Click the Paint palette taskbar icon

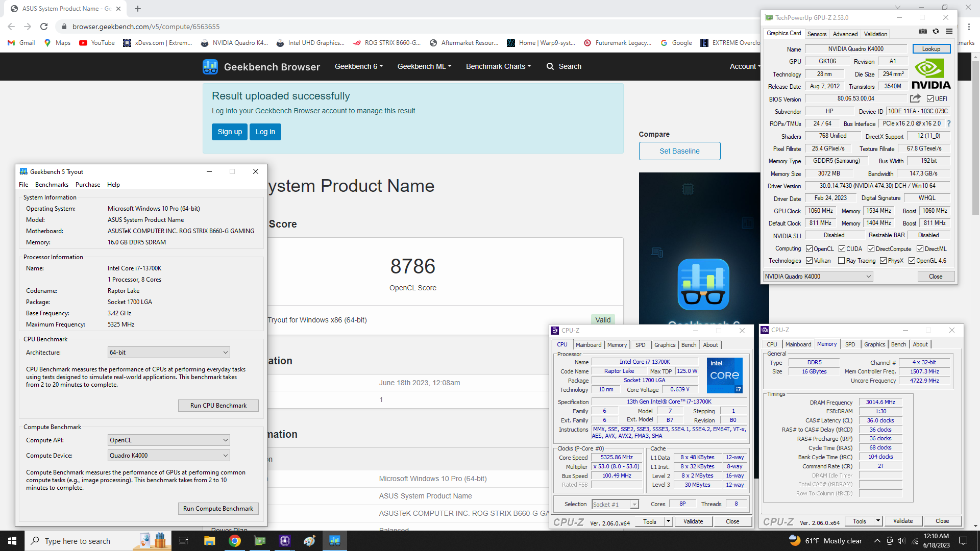pos(309,541)
